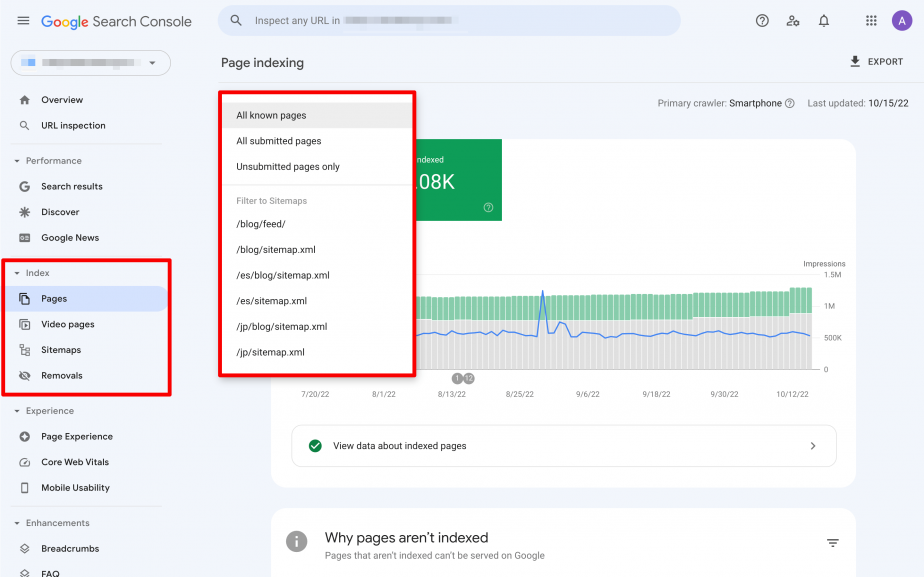The width and height of the screenshot is (924, 577).
Task: Open the property selector dropdown
Action: 91,62
